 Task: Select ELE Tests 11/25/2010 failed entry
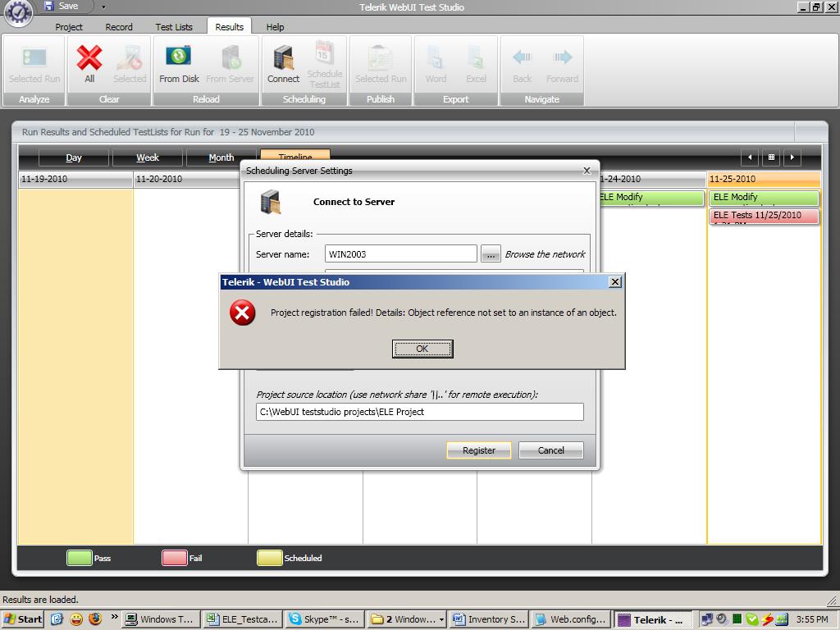[x=764, y=216]
